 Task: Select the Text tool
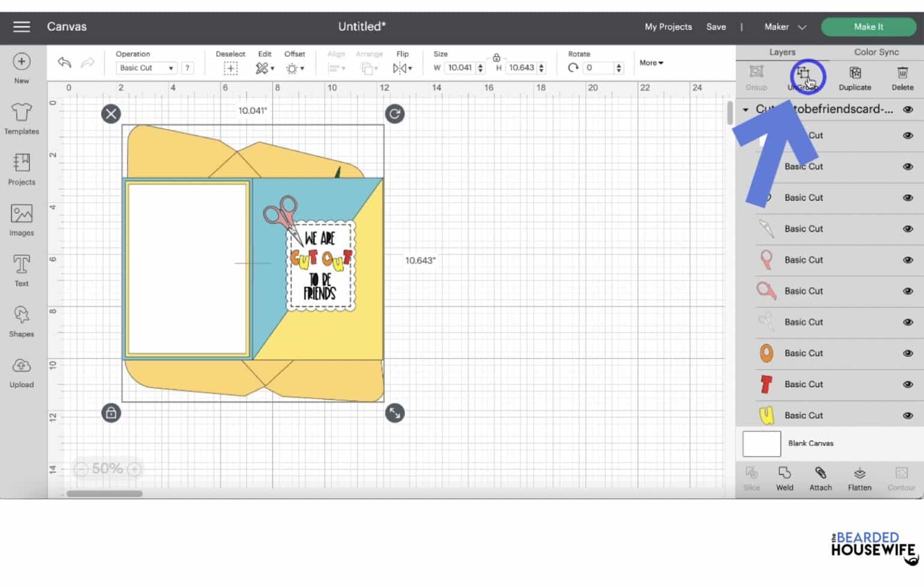click(22, 265)
